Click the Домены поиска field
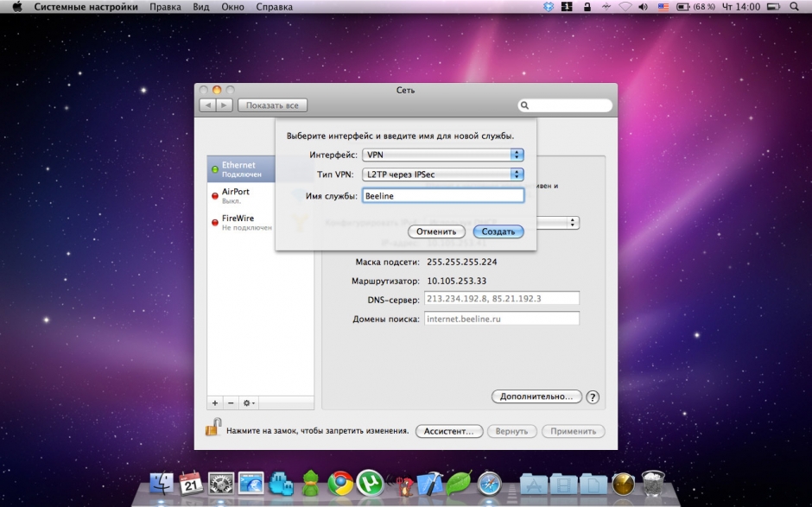The image size is (812, 507). (501, 319)
